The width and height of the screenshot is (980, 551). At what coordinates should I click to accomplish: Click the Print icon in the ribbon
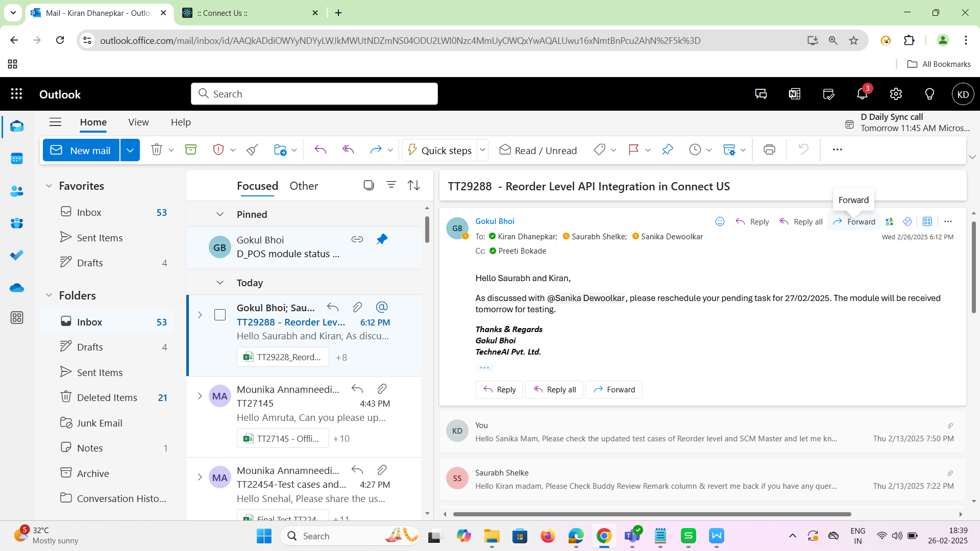(x=769, y=150)
